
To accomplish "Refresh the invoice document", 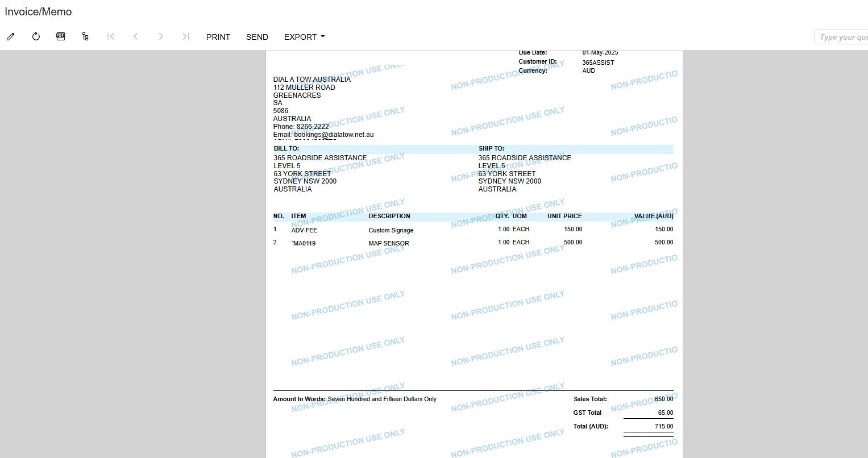I will coord(35,36).
